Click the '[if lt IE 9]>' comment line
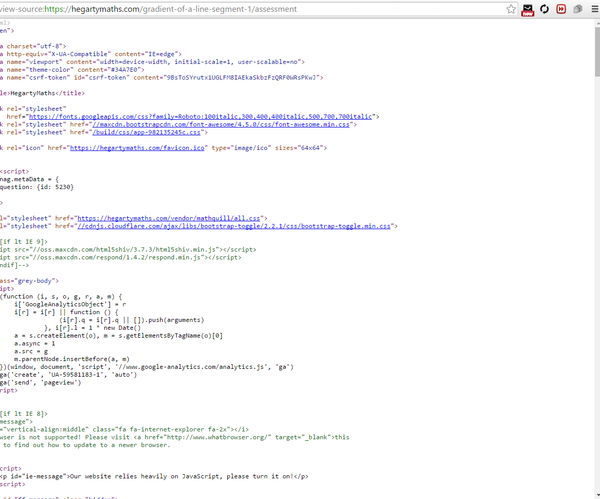Image resolution: width=600 pixels, height=499 pixels. [24, 242]
